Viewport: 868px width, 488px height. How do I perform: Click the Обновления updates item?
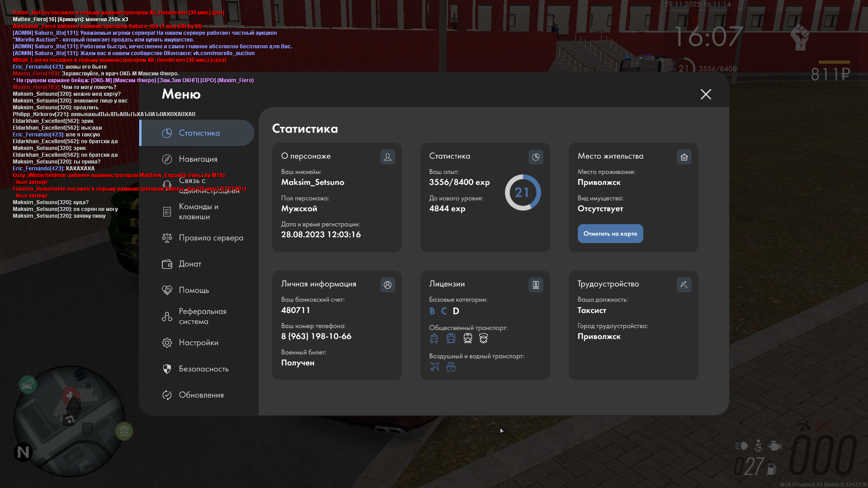pos(201,395)
